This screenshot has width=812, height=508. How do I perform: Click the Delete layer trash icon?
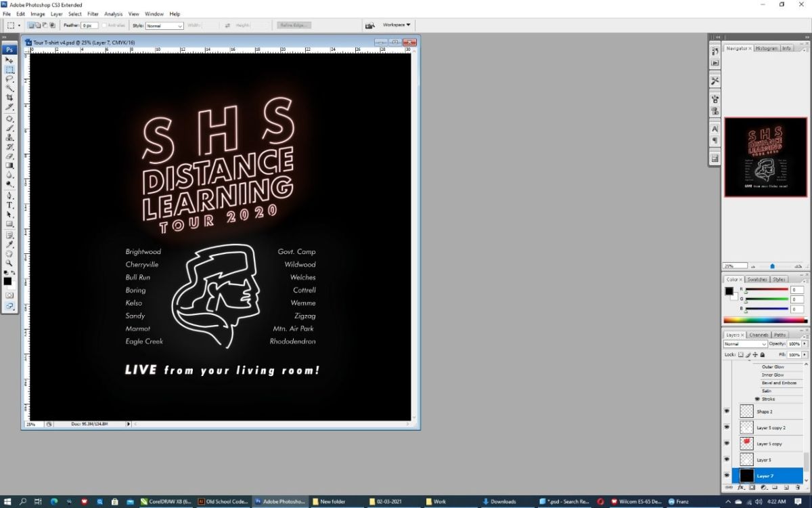pos(798,487)
